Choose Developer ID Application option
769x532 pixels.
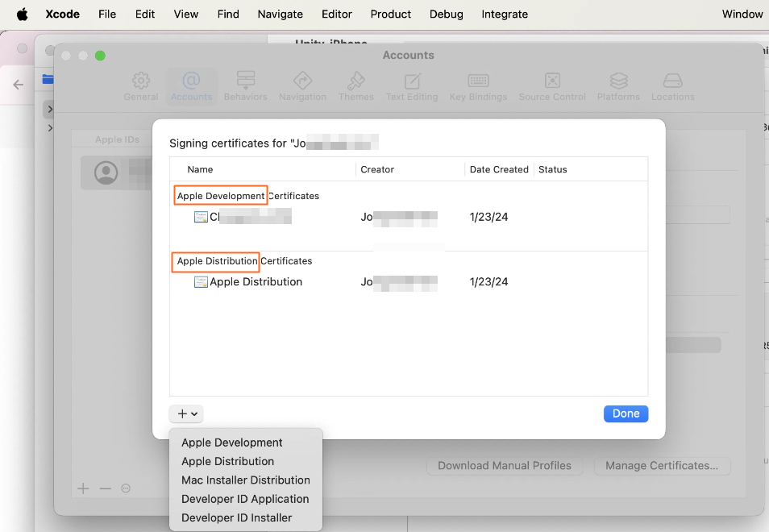point(245,499)
